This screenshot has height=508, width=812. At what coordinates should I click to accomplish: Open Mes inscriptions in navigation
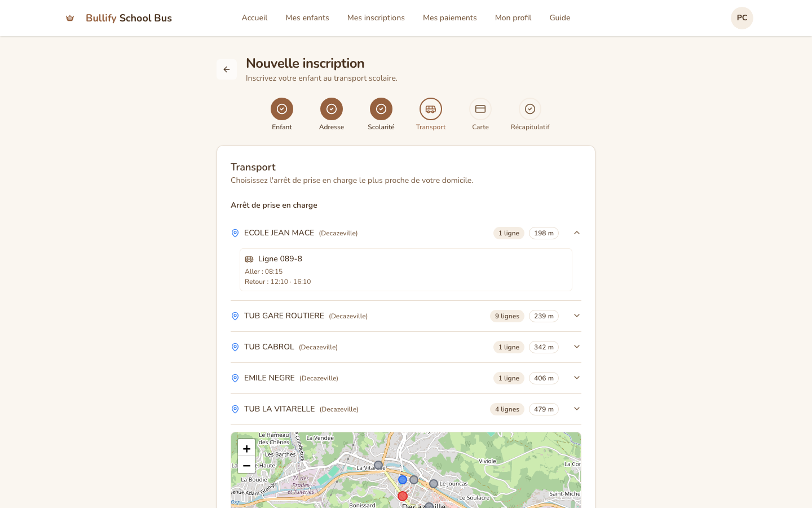[376, 18]
